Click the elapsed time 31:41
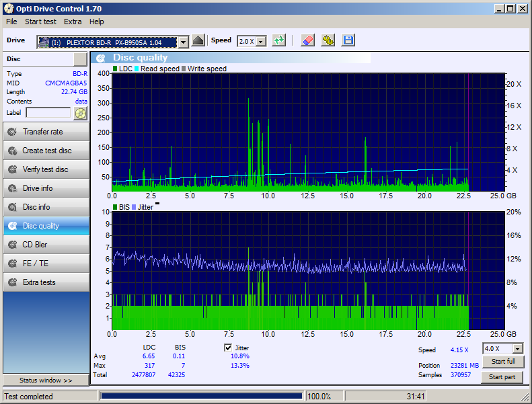 (x=416, y=396)
